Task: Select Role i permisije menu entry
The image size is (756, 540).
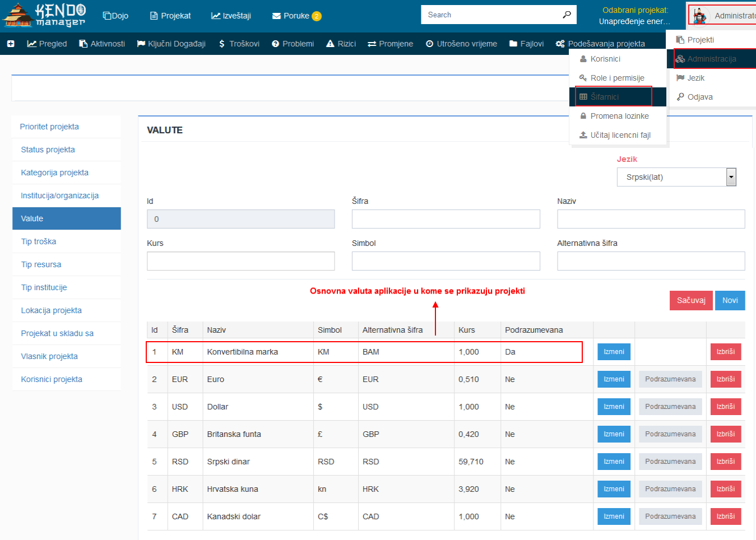Action: point(618,78)
